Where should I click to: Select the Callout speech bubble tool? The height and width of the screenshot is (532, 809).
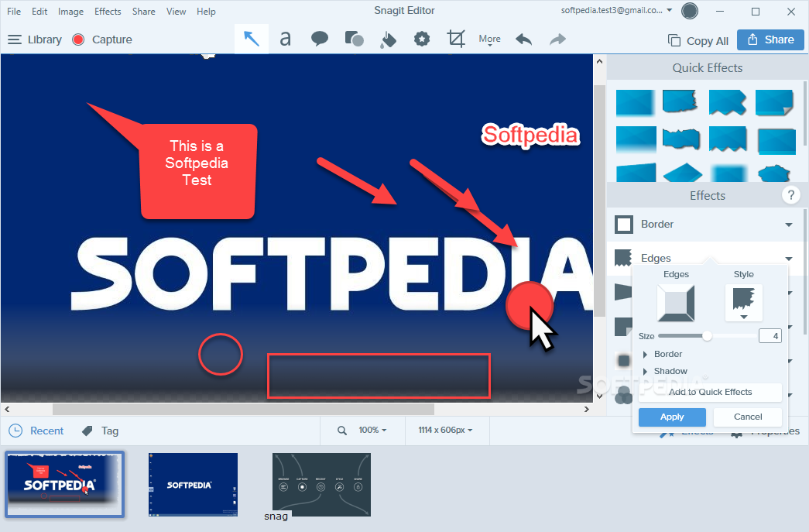coord(320,39)
